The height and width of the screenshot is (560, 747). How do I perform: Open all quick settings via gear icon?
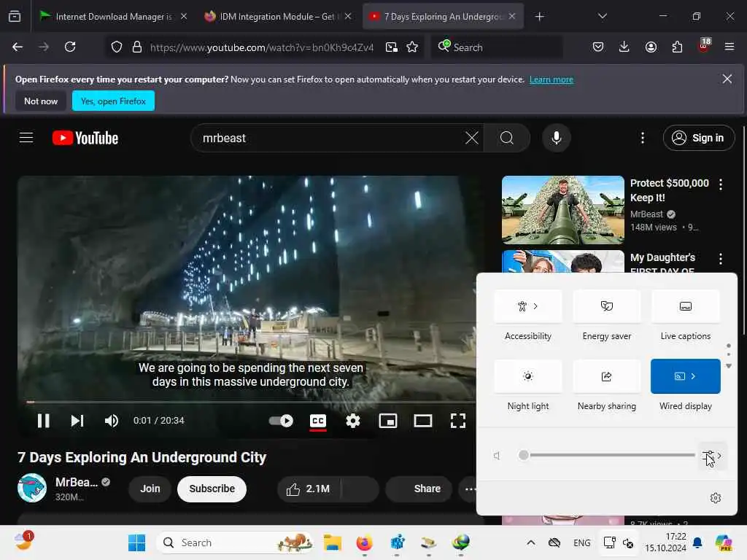[x=715, y=498]
